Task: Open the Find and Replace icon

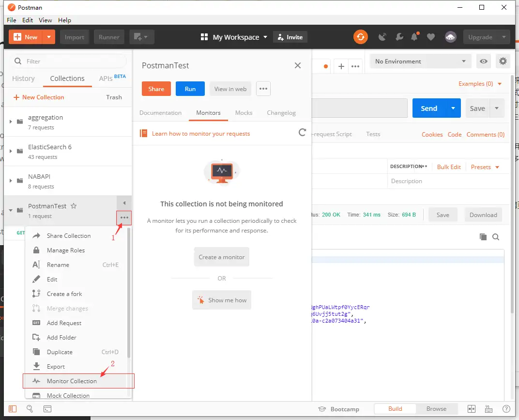Action: coord(30,409)
